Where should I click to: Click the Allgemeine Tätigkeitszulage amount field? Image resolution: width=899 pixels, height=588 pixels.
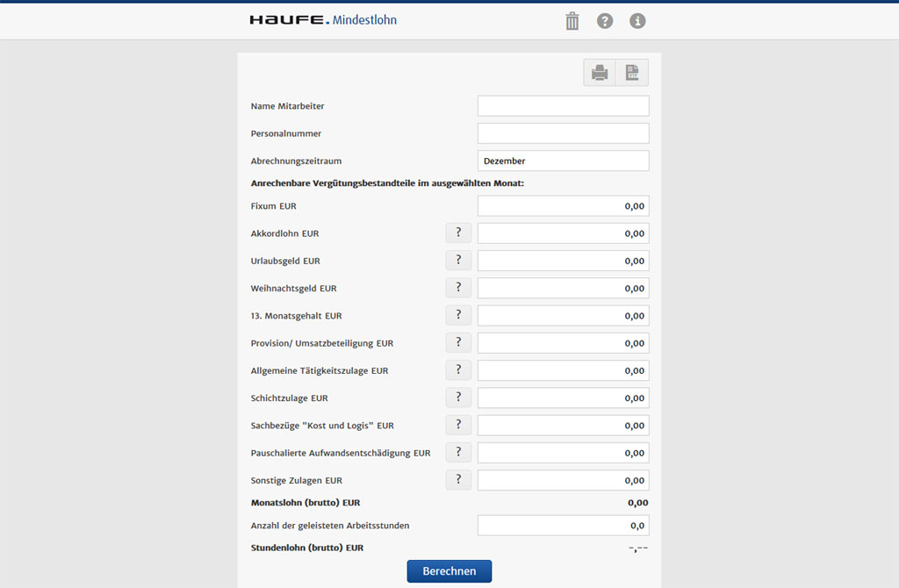pyautogui.click(x=563, y=371)
